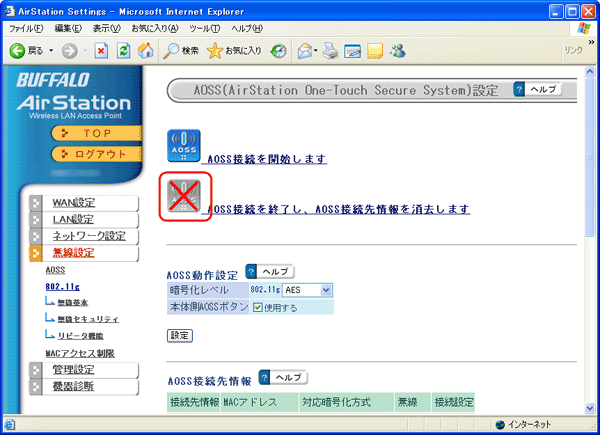Click the 対応暗号化方式 column header
This screenshot has height=435, width=600.
coord(346,402)
